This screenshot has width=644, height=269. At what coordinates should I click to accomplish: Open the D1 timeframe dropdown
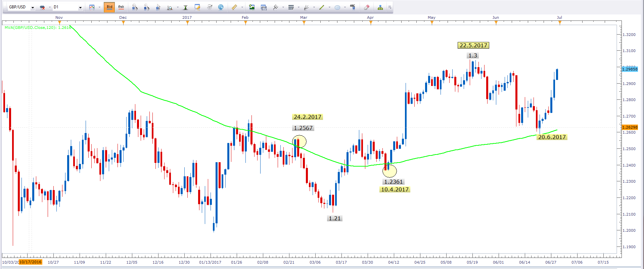click(80, 7)
